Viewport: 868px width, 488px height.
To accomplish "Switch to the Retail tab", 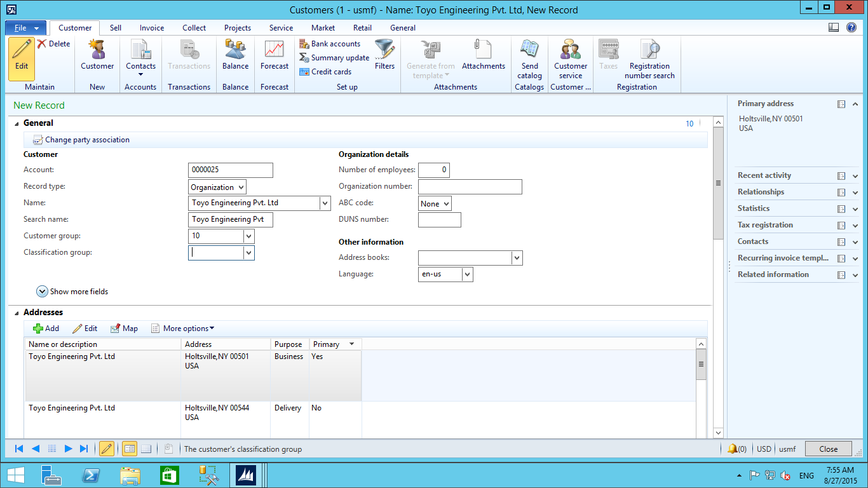I will click(363, 28).
